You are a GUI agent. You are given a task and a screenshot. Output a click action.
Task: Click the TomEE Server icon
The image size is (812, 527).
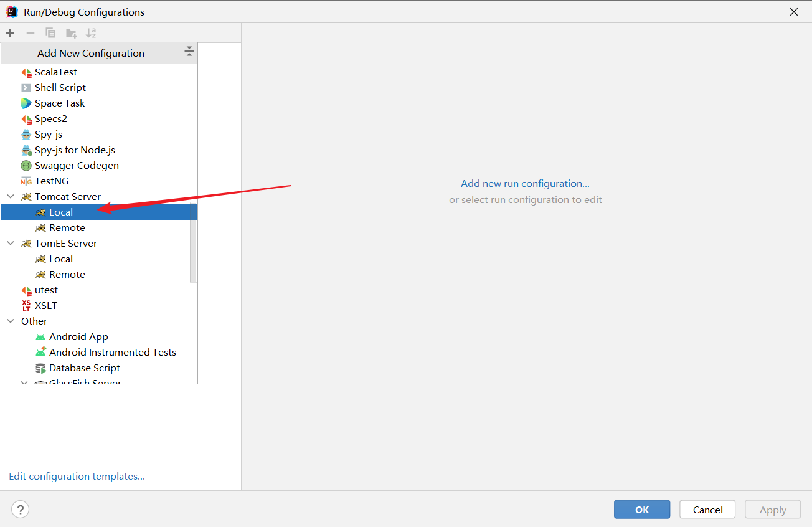tap(26, 244)
